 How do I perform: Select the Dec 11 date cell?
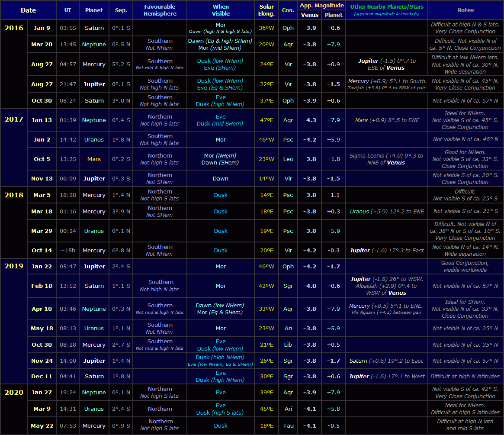(42, 376)
